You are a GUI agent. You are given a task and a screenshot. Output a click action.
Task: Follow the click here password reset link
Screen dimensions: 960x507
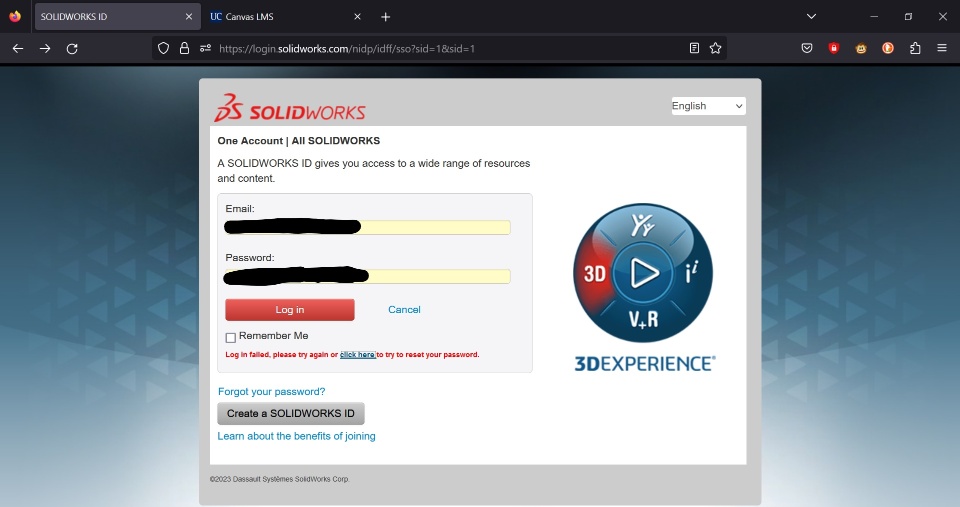(x=358, y=355)
